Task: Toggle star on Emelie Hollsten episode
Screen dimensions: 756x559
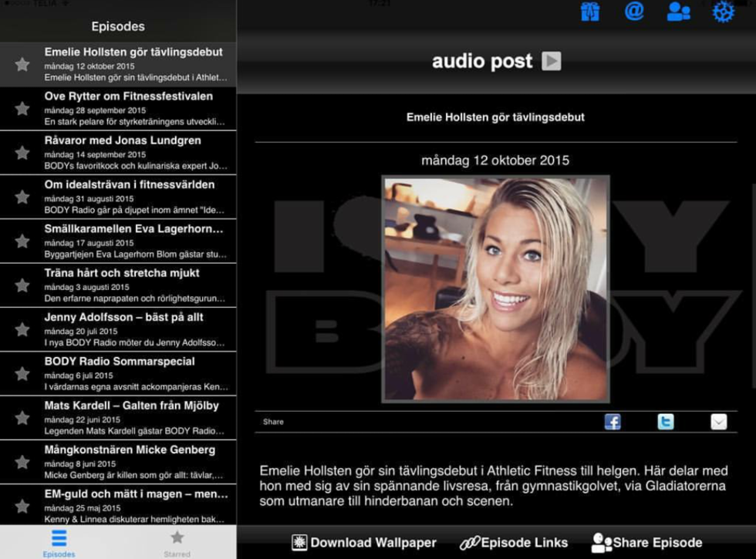Action: pyautogui.click(x=22, y=65)
